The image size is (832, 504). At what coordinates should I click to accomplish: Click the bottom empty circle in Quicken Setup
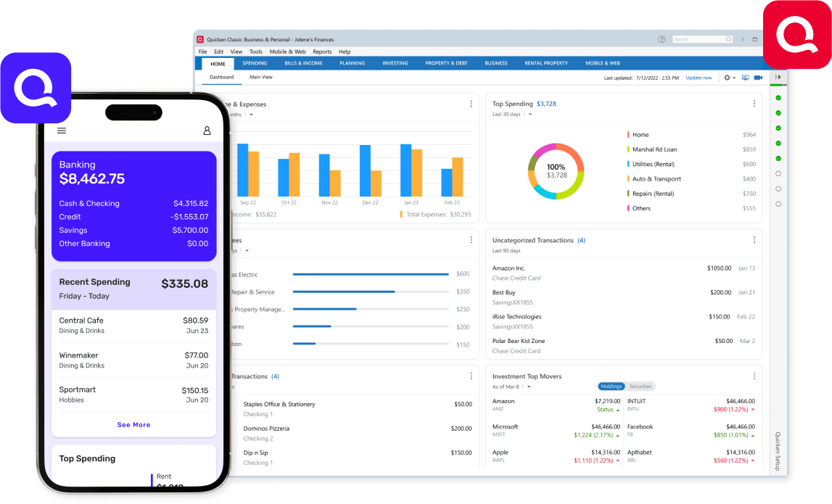point(778,204)
